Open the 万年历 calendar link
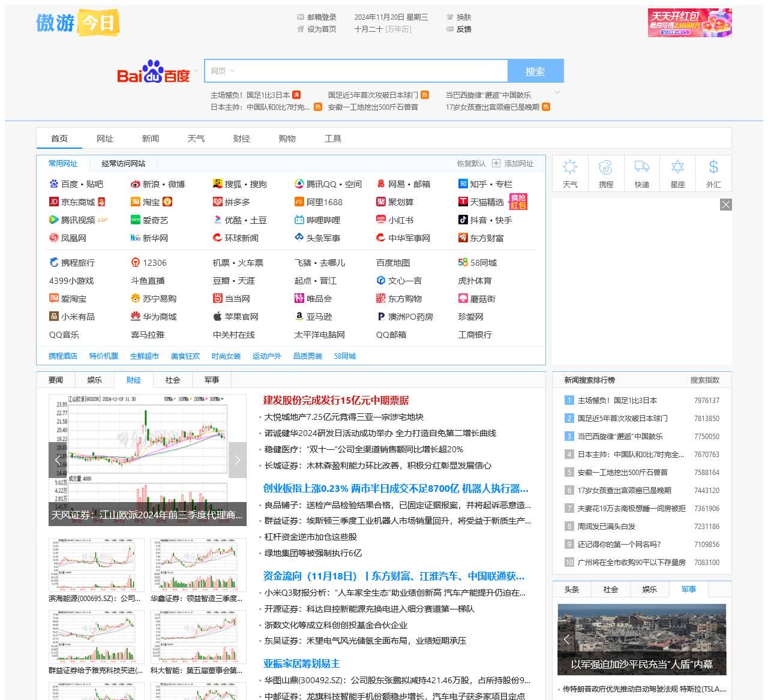Image resolution: width=768 pixels, height=700 pixels. click(x=398, y=29)
